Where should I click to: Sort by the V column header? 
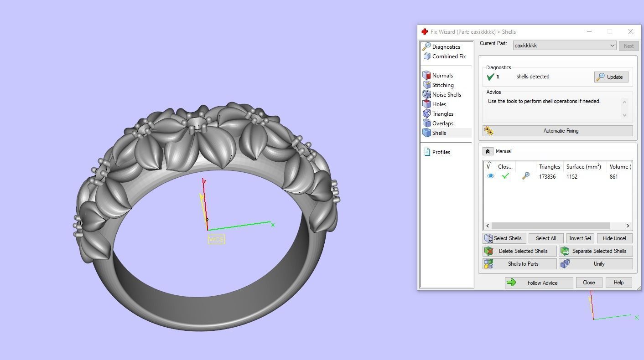coord(489,167)
